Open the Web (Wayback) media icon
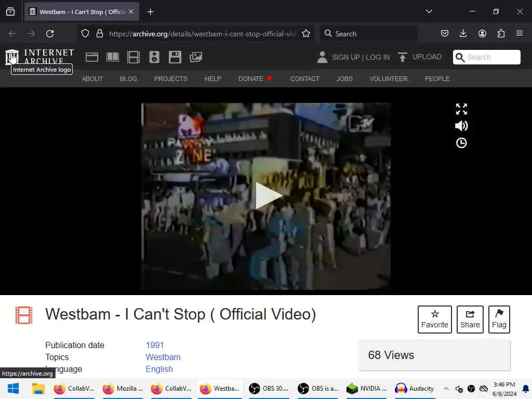This screenshot has height=399, width=532. coord(91,57)
